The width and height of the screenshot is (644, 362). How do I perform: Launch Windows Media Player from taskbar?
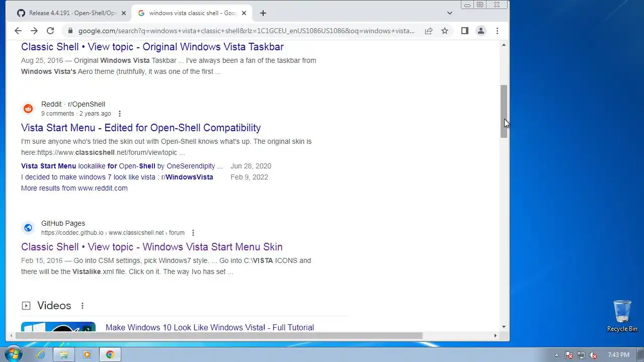pos(87,354)
